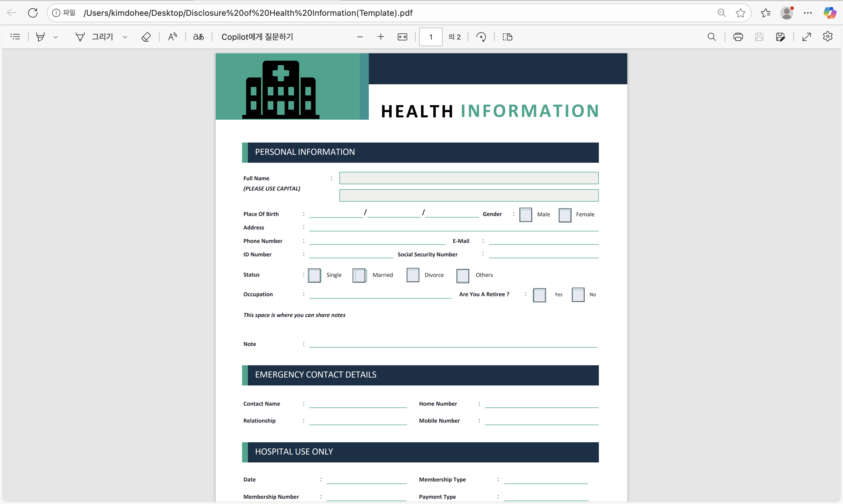This screenshot has width=843, height=504.
Task: Click the read aloud icon
Action: coord(172,37)
